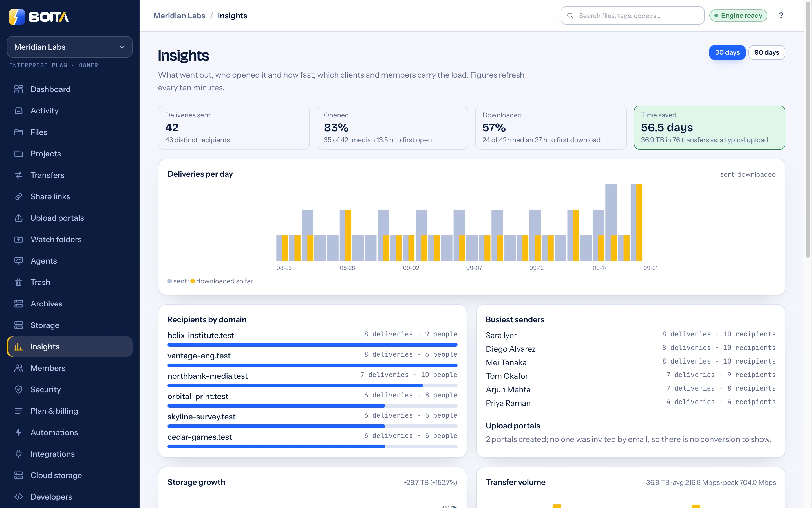Click the Diego Alvarez sender row
This screenshot has width=812, height=508.
coord(630,349)
